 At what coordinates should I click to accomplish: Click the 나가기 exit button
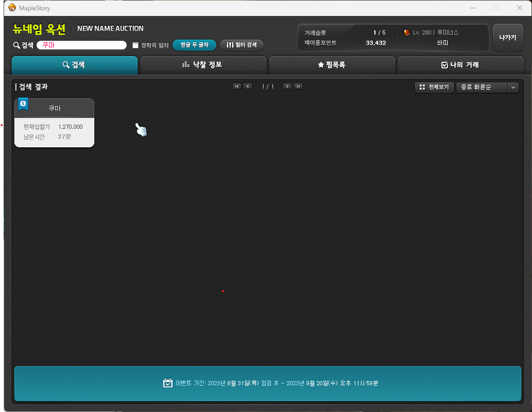tap(508, 38)
